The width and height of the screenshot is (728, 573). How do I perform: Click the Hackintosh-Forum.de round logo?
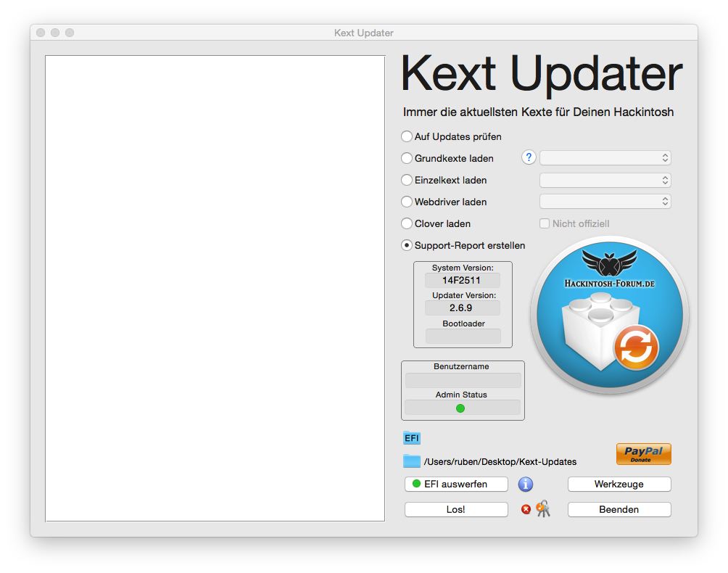(610, 316)
